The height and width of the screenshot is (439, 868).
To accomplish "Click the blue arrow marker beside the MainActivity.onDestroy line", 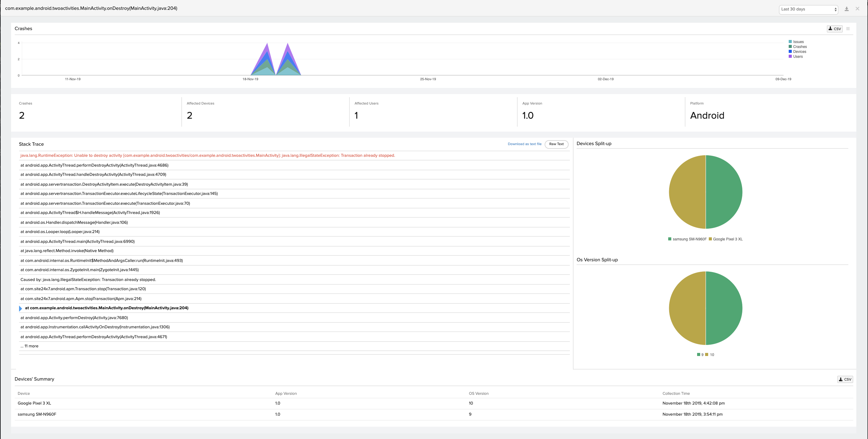I will tap(21, 308).
